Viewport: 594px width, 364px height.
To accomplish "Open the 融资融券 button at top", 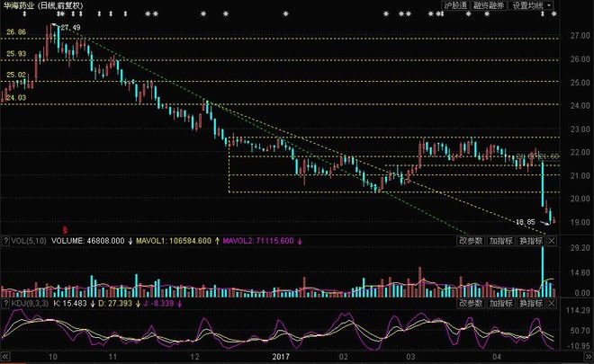I will click(x=489, y=5).
